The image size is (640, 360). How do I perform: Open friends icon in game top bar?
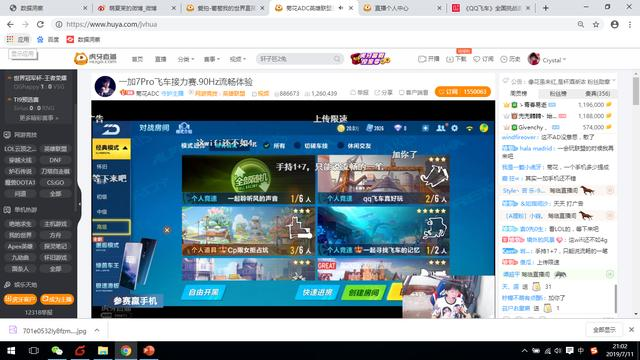click(441, 128)
